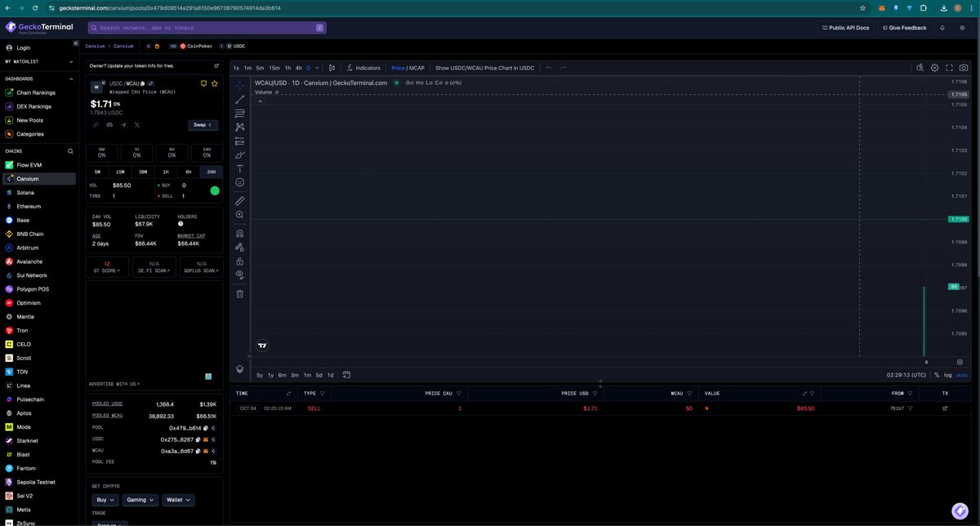The height and width of the screenshot is (526, 980).
Task: Open the object tree layers icon
Action: coord(240,369)
